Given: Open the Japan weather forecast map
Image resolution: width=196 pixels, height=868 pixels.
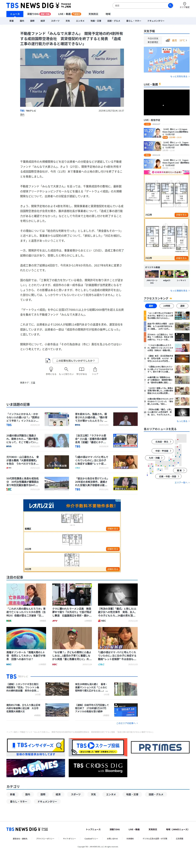Looking at the screenshot, I should (167, 60).
